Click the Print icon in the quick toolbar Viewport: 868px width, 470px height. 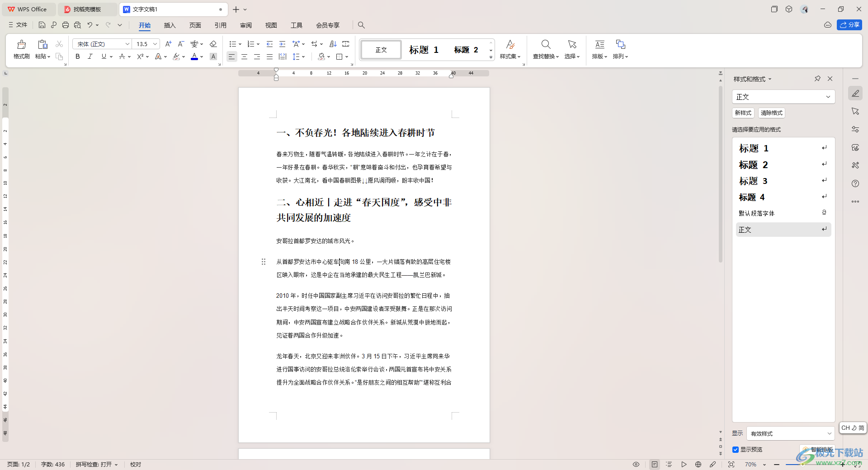(x=66, y=25)
